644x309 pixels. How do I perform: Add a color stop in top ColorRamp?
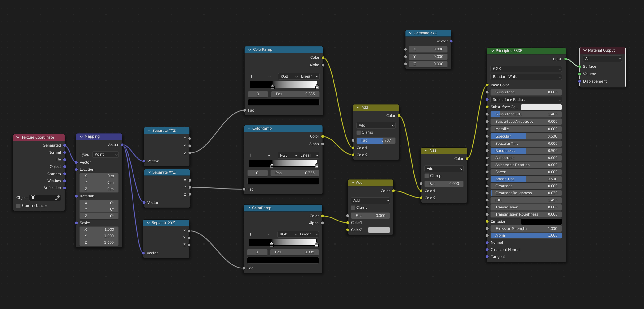click(251, 76)
